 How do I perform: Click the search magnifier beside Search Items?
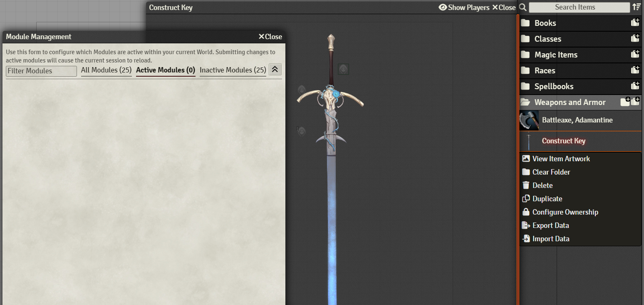coord(523,7)
